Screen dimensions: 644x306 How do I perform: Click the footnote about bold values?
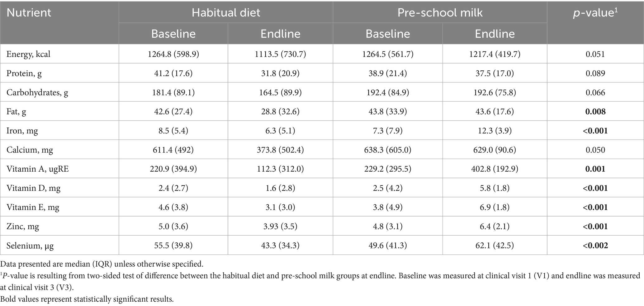tap(87, 299)
